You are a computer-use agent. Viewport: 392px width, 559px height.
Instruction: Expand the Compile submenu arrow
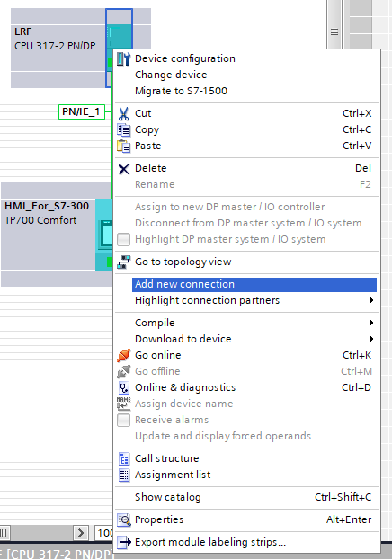tap(371, 323)
